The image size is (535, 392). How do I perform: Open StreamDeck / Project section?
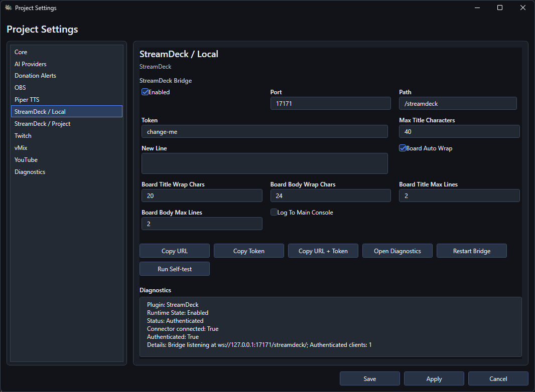[67, 124]
